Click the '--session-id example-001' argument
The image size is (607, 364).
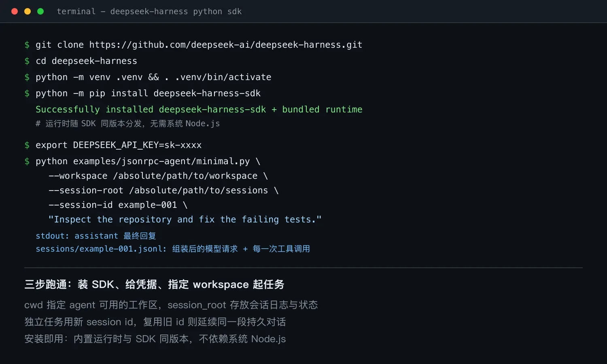[x=118, y=205]
